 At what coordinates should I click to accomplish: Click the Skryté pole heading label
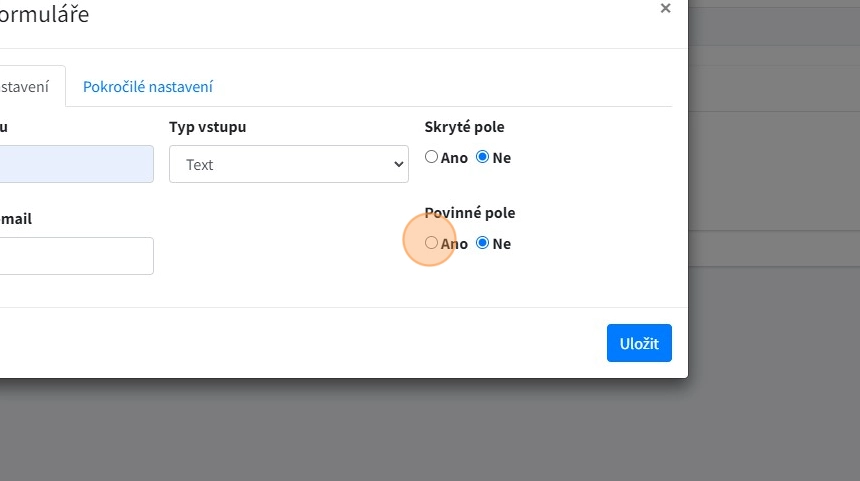click(464, 127)
